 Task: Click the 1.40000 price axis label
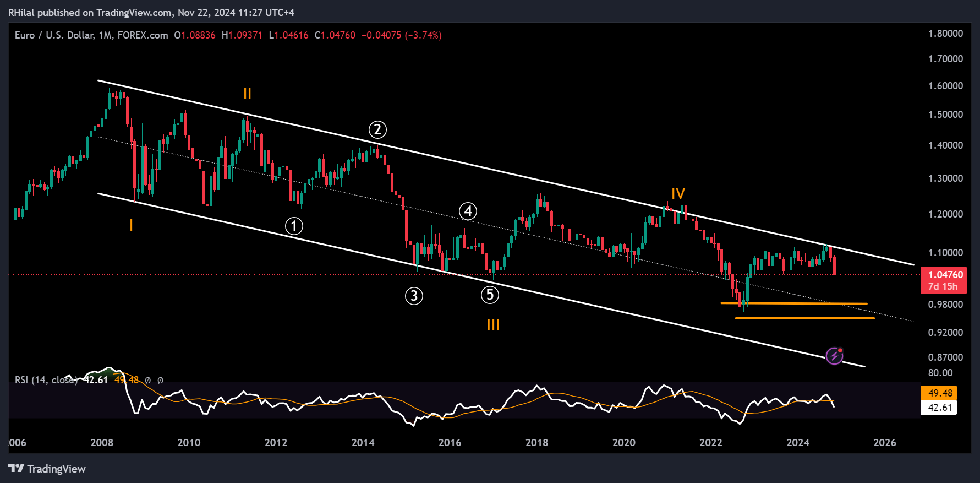click(946, 145)
